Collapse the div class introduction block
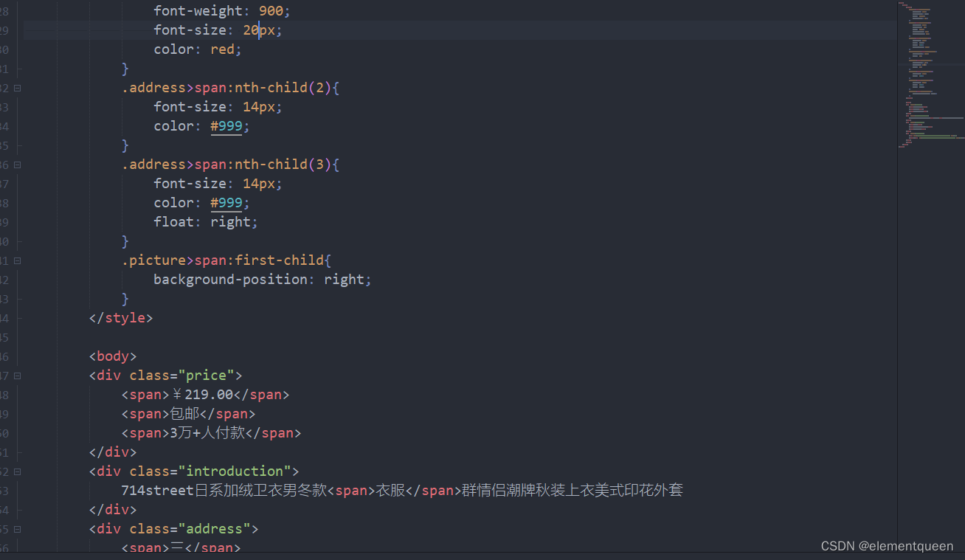 pyautogui.click(x=17, y=471)
